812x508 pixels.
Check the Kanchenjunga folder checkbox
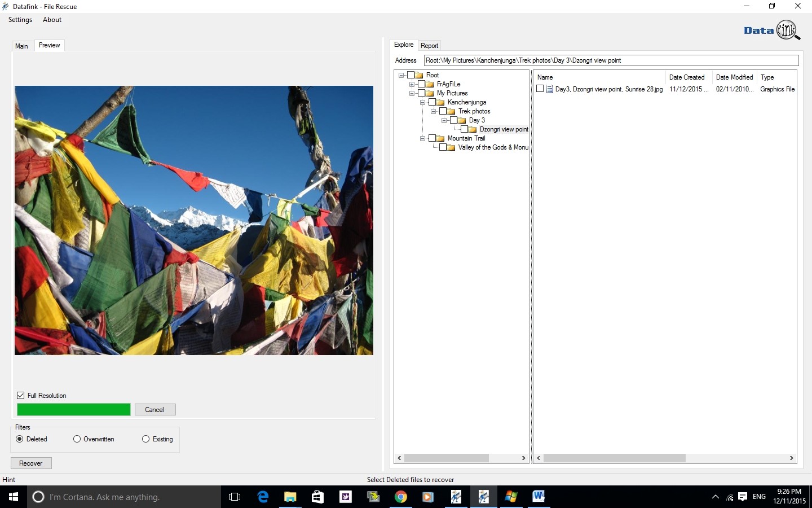432,102
